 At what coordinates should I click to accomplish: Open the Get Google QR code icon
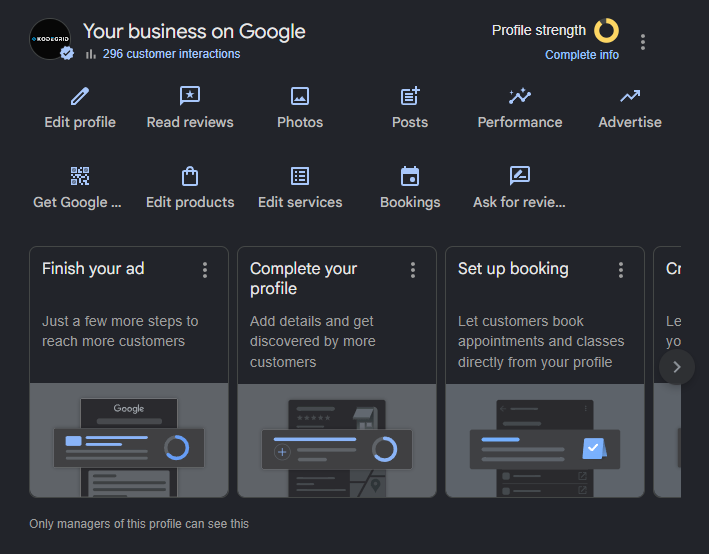tap(80, 176)
